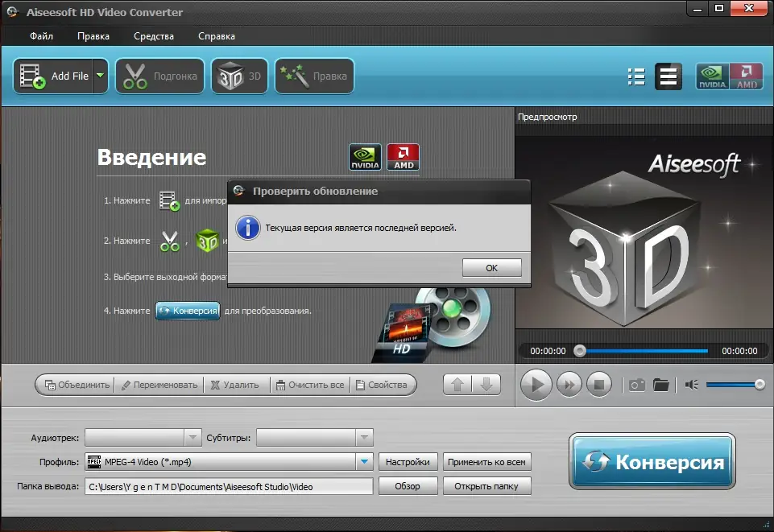The height and width of the screenshot is (532, 774).
Task: Switch to thumbnail list view icon
Action: (636, 76)
